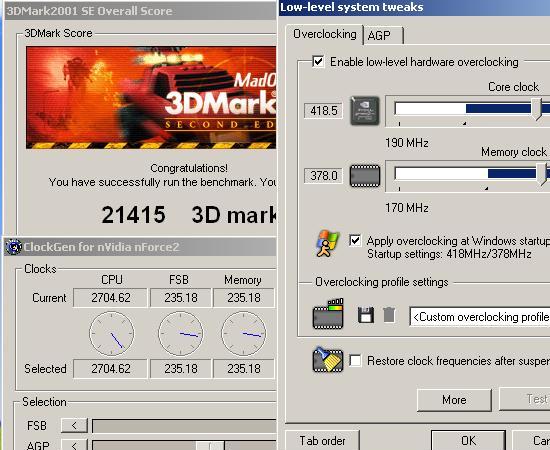Click the 3DMark2001 banner image
Viewport: 550px width, 450px height.
click(151, 98)
